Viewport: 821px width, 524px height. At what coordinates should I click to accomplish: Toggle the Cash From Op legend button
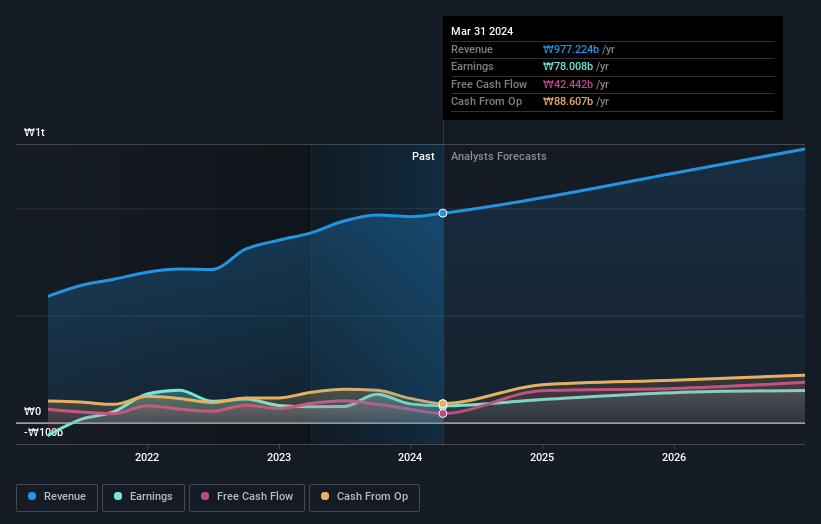coord(364,497)
